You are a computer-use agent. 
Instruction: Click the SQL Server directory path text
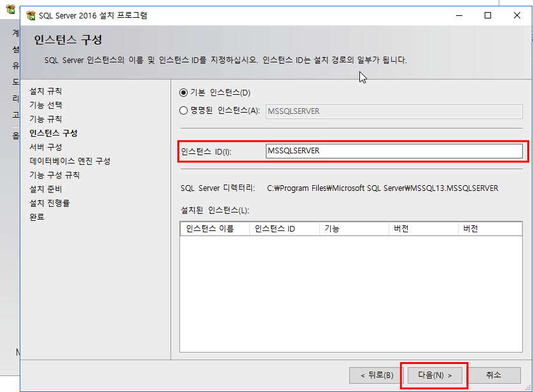382,188
